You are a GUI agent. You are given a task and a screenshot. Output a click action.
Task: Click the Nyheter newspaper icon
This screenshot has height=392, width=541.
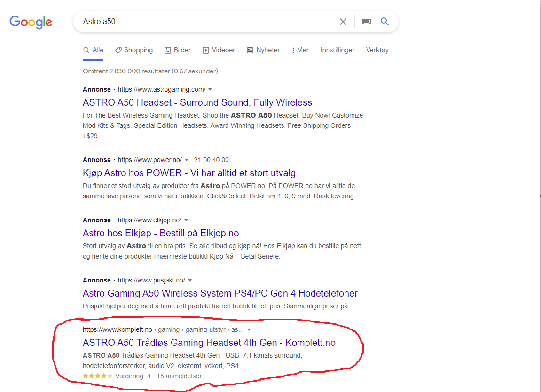click(x=250, y=50)
